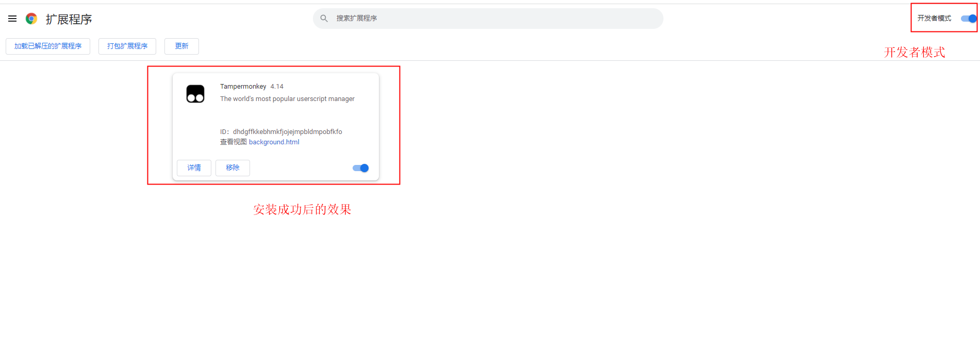Click 打包扩展程序 button
This screenshot has width=980, height=351.
coord(127,46)
